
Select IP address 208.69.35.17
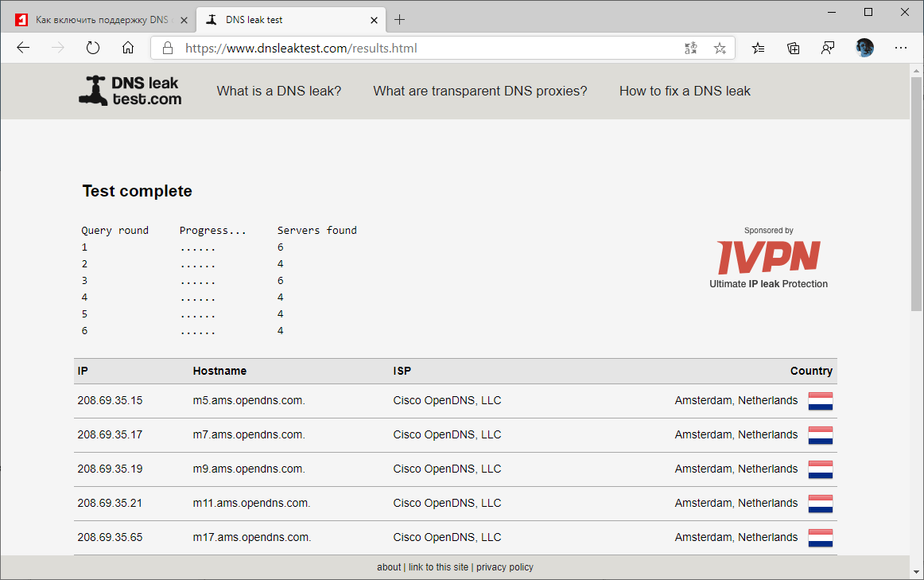(x=111, y=434)
